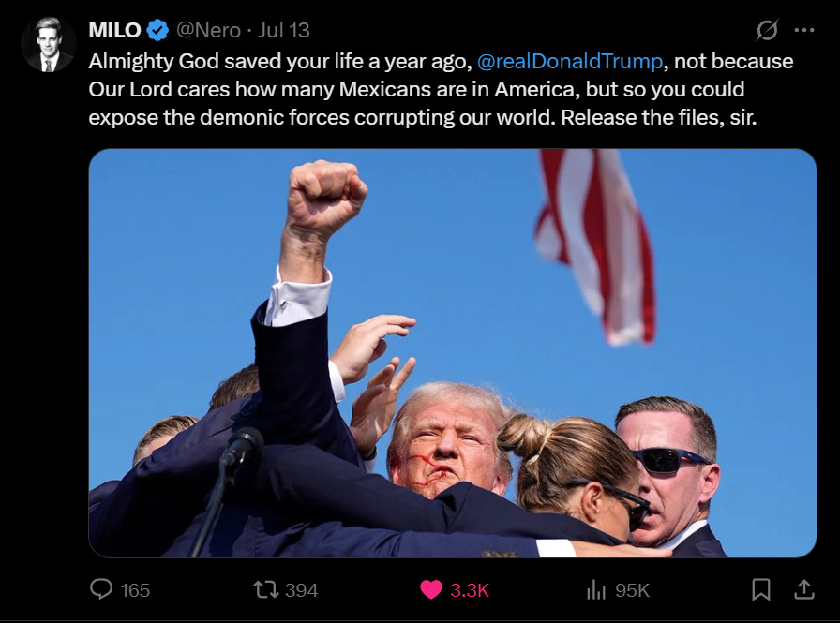Open the @Nero handle link

(208, 30)
